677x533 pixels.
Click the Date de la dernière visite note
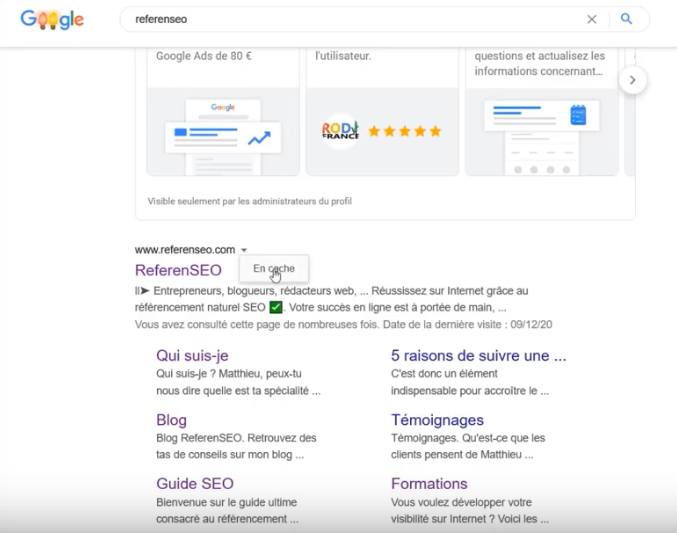click(467, 324)
